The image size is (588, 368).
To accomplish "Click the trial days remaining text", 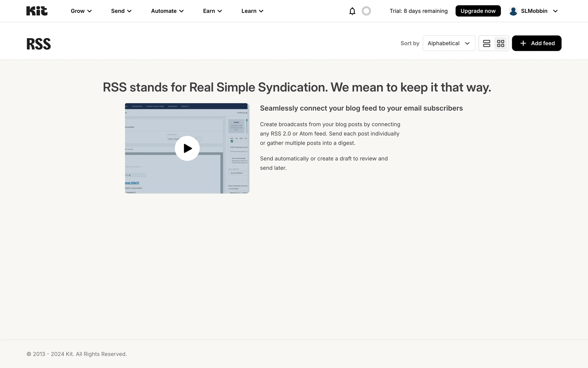I will [x=418, y=11].
